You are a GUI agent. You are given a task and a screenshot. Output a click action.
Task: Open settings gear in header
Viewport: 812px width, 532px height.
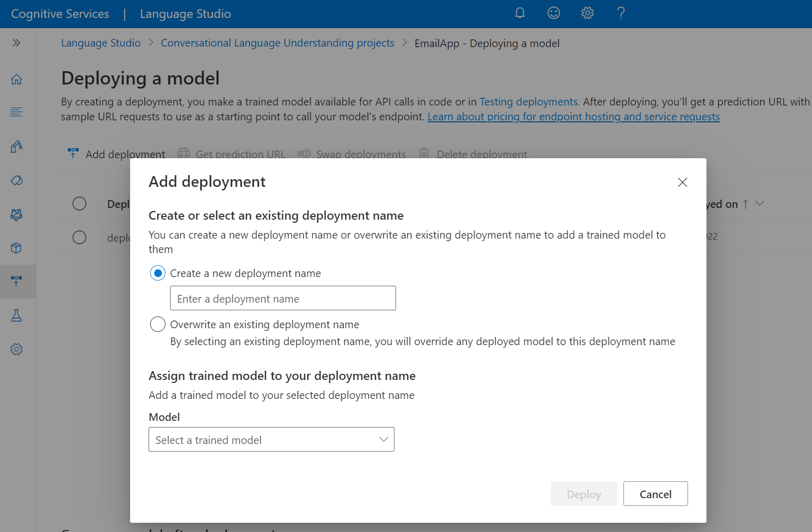588,13
